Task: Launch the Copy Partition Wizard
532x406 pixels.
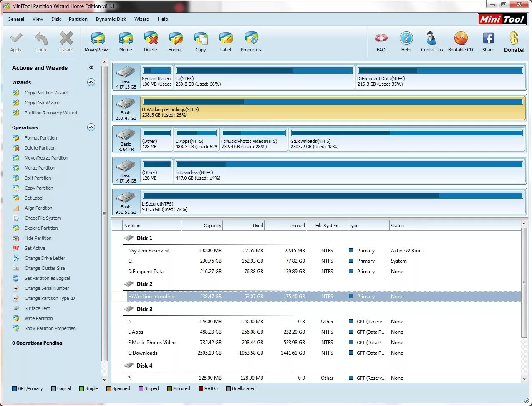Action: pyautogui.click(x=46, y=93)
